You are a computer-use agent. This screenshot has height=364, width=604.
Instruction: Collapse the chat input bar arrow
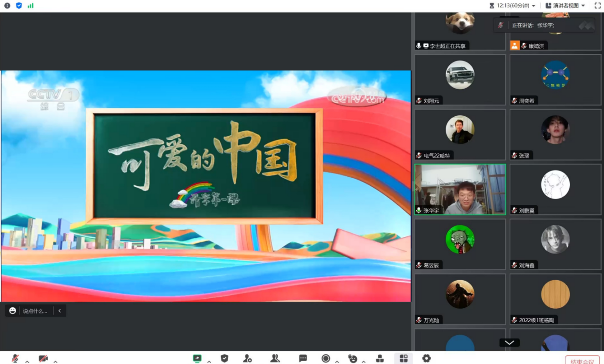pos(60,311)
